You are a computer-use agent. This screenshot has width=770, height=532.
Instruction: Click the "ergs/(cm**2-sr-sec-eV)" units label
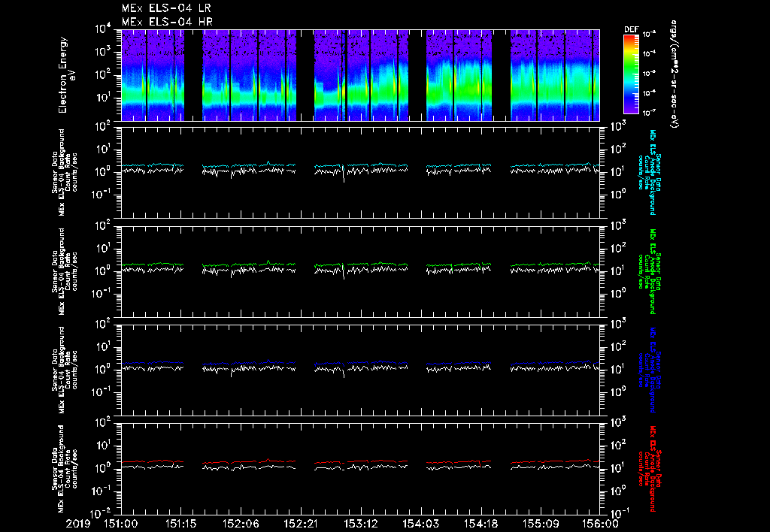pyautogui.click(x=675, y=74)
